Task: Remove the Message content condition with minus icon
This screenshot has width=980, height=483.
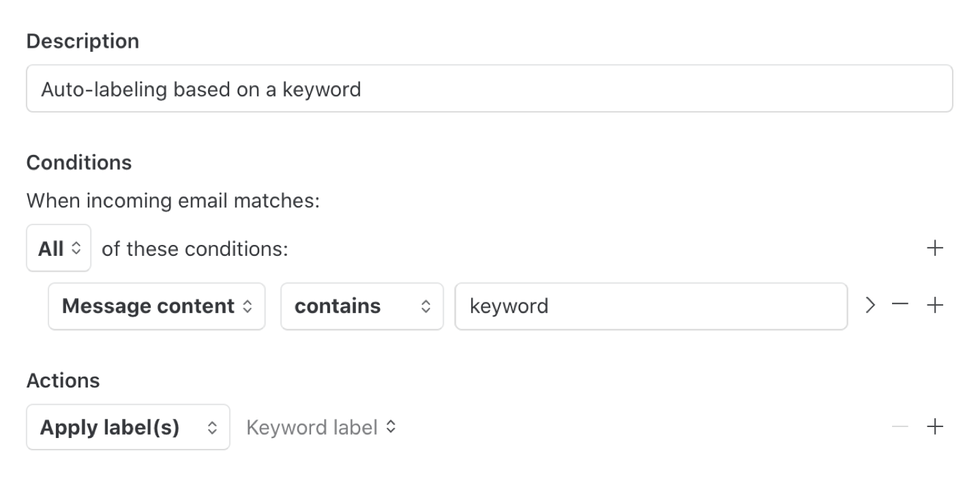Action: pos(900,305)
